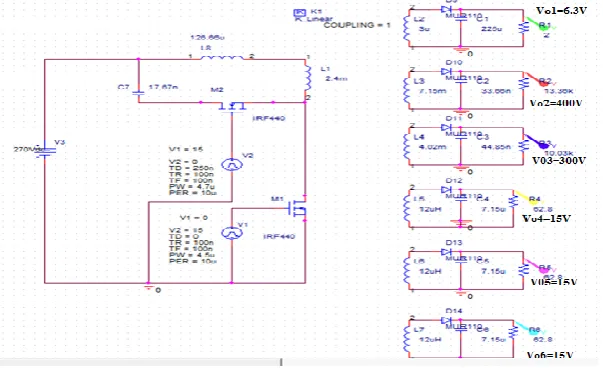Select the '33.66n' value of C2
Viewport: 603px width, 368px height.
(x=496, y=91)
